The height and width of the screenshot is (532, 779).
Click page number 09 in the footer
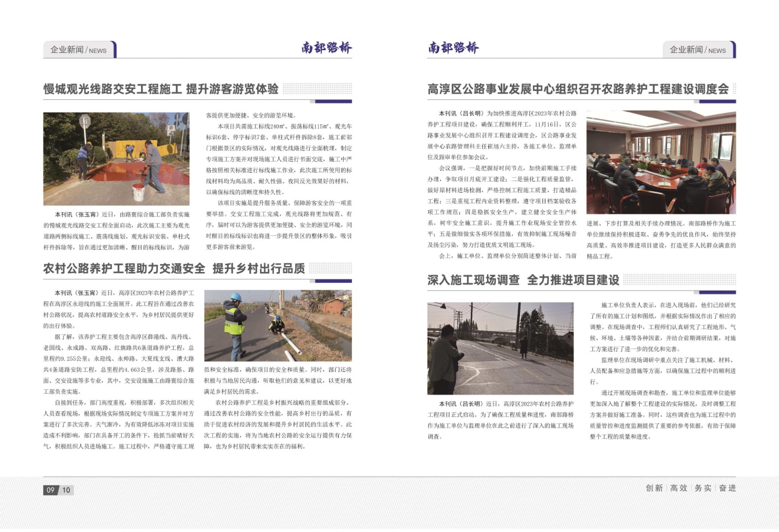pyautogui.click(x=51, y=490)
